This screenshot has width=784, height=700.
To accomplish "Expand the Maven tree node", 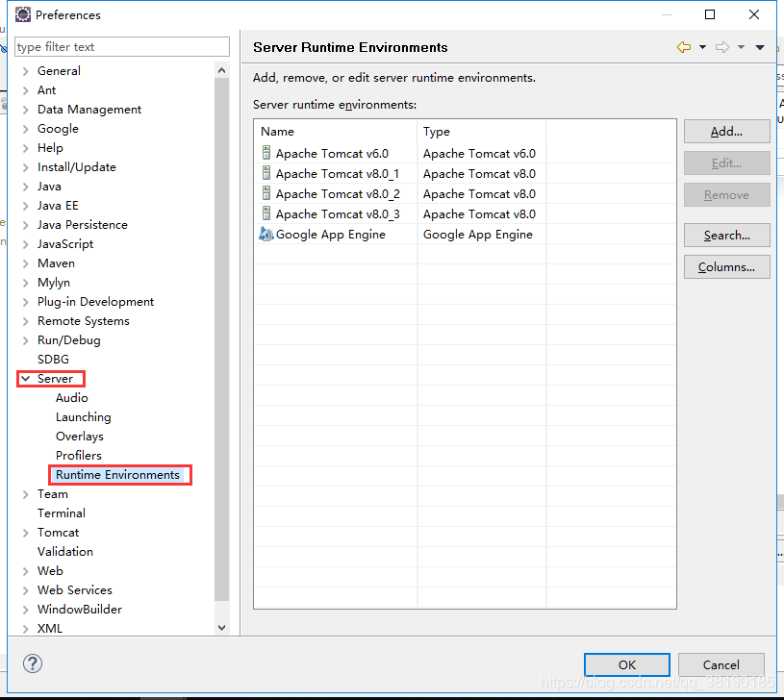I will (x=26, y=263).
